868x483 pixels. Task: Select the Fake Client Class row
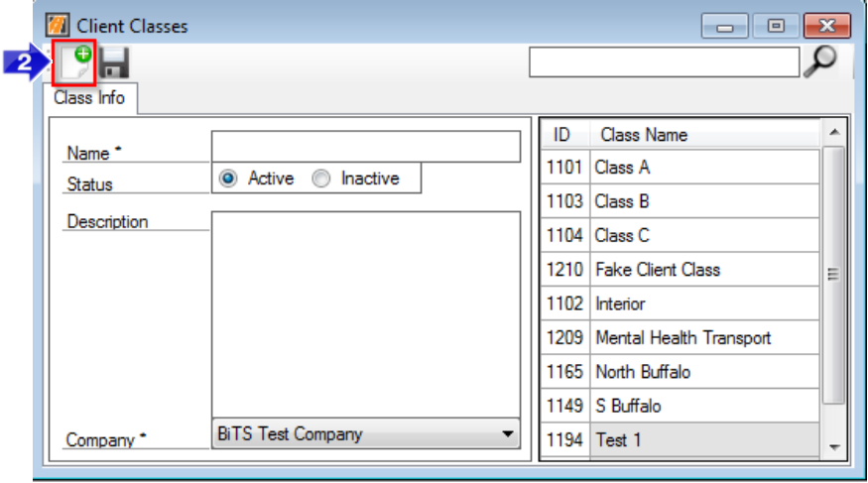[681, 270]
